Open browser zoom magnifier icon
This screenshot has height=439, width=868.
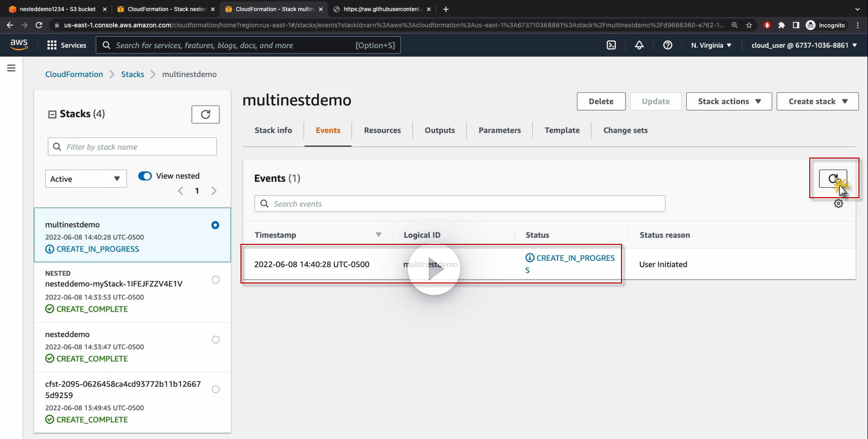[734, 25]
